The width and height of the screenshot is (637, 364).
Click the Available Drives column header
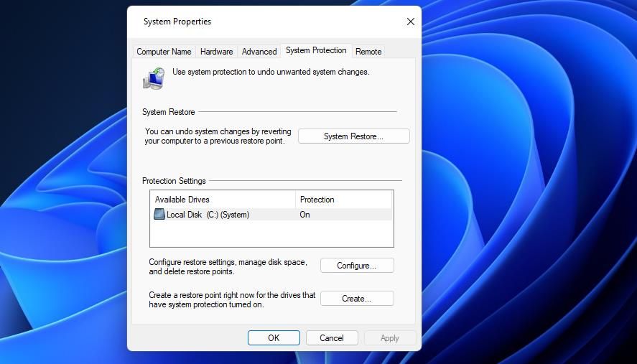pyautogui.click(x=223, y=200)
